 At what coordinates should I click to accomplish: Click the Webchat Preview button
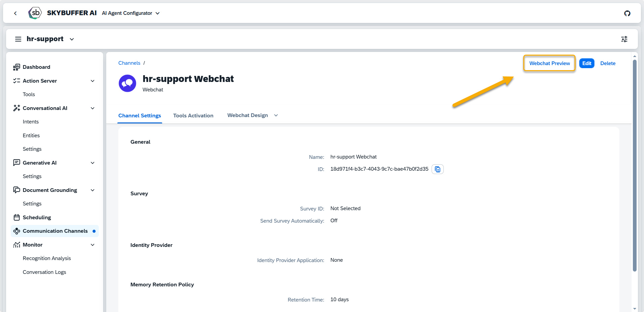click(x=549, y=63)
